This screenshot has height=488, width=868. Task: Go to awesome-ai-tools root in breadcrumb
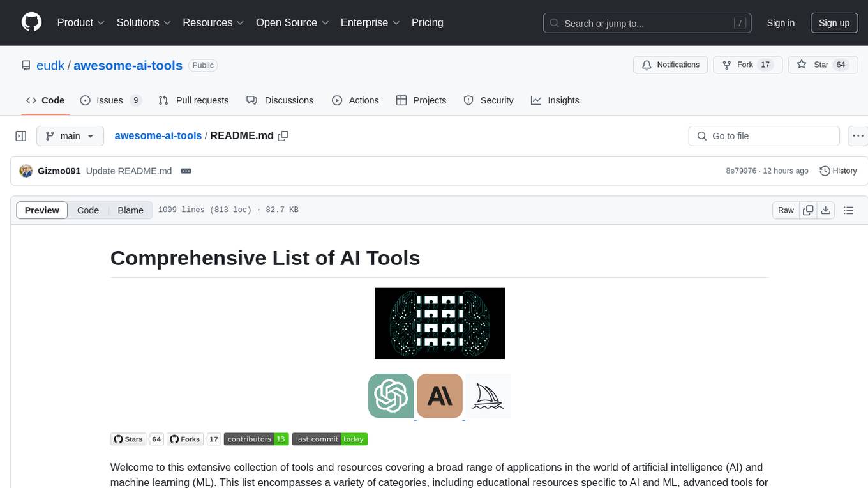[158, 136]
